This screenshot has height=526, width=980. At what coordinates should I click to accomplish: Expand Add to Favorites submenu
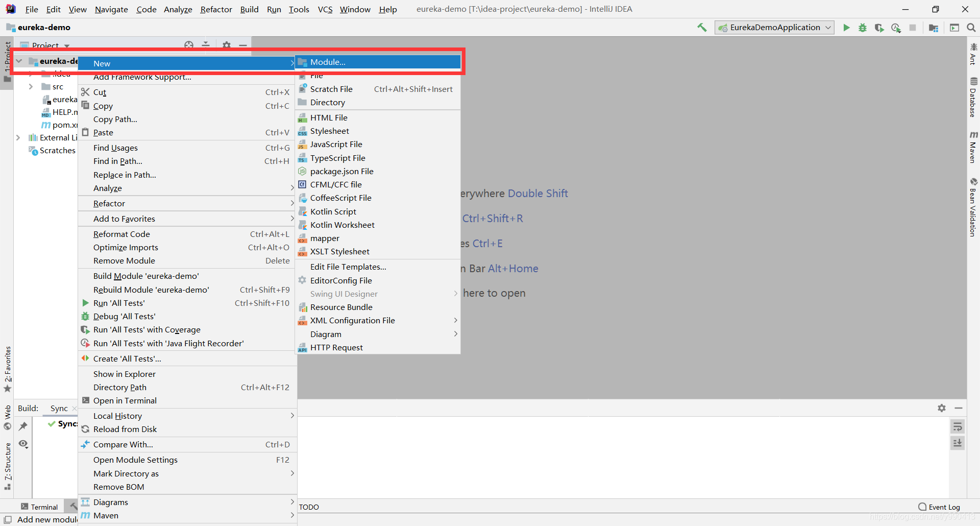[187, 219]
